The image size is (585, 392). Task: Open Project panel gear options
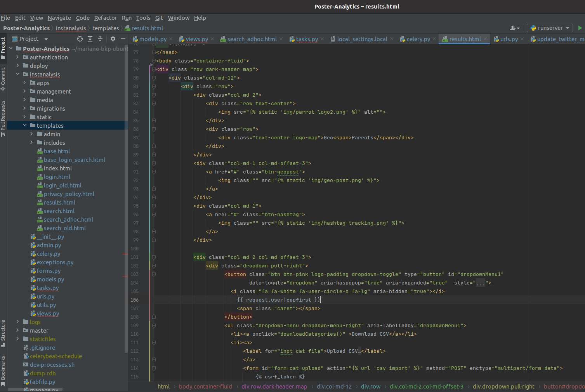click(x=113, y=39)
